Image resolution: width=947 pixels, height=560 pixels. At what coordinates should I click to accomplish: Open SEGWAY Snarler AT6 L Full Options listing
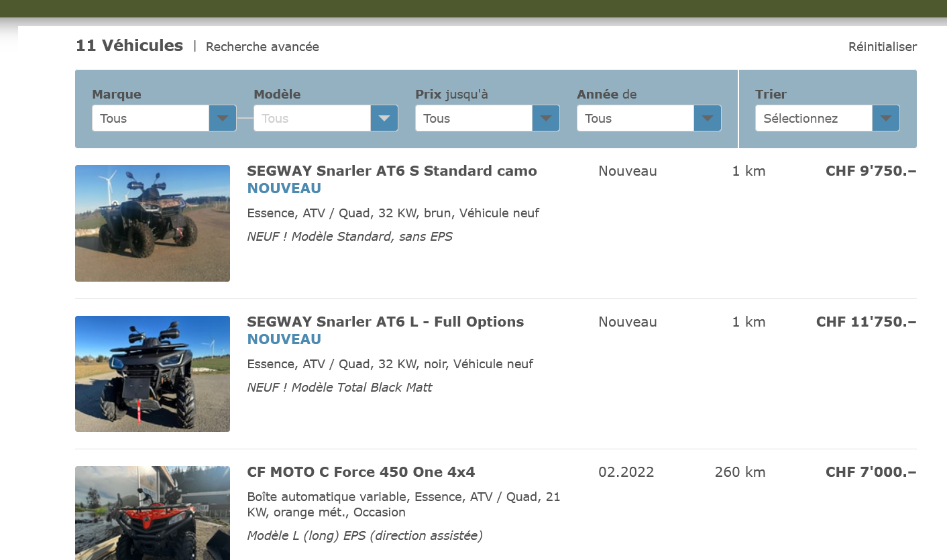pyautogui.click(x=386, y=322)
